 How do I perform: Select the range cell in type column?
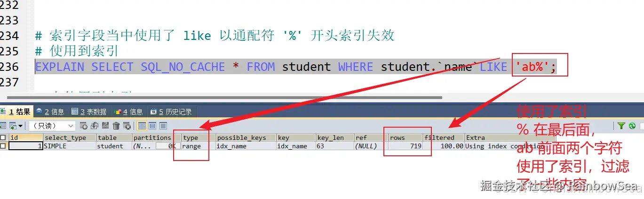pyautogui.click(x=199, y=146)
